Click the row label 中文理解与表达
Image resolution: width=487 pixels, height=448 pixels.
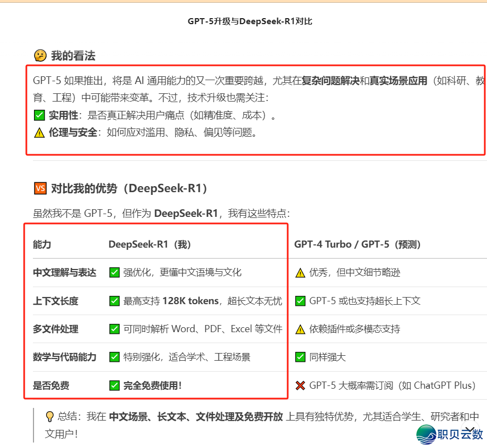tap(65, 272)
